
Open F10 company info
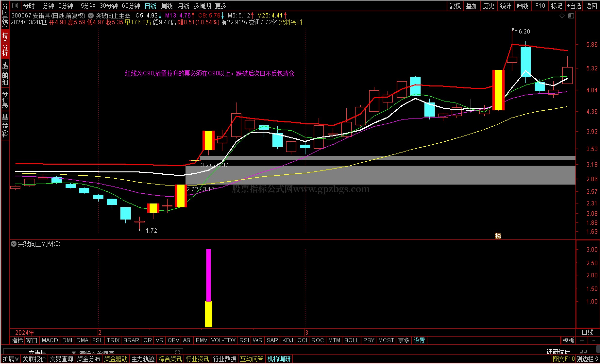540,6
